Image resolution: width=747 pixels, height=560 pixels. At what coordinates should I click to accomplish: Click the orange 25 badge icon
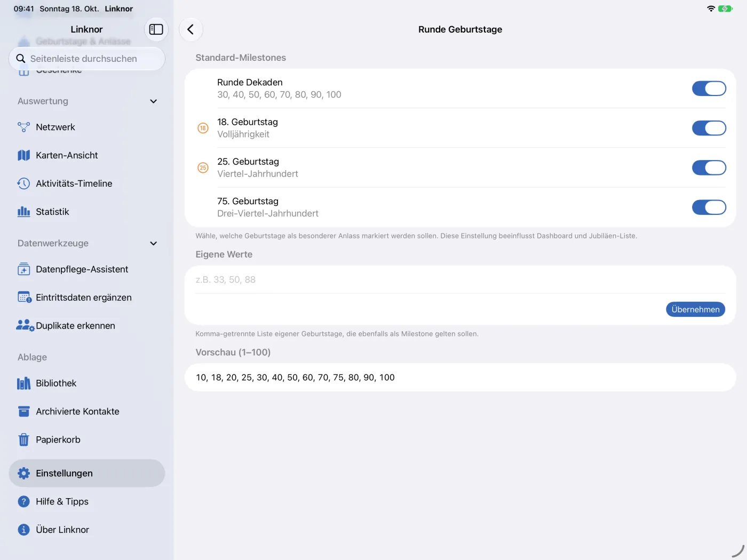pos(203,167)
